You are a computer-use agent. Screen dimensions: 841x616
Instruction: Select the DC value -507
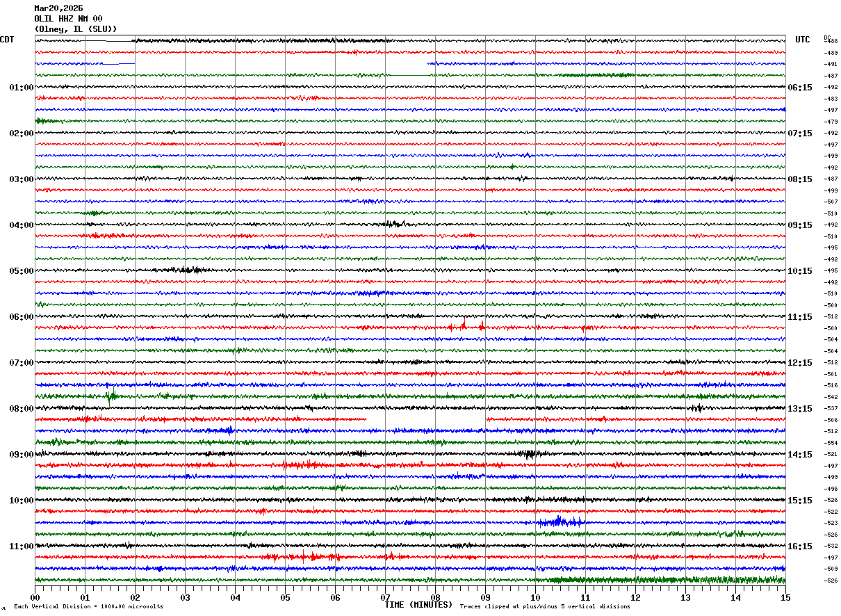[831, 202]
